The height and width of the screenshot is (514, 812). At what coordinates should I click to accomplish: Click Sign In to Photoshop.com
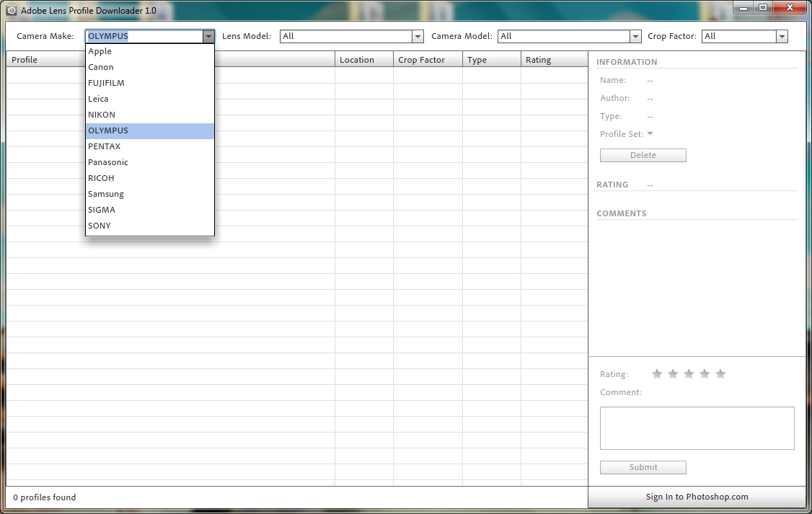(697, 497)
